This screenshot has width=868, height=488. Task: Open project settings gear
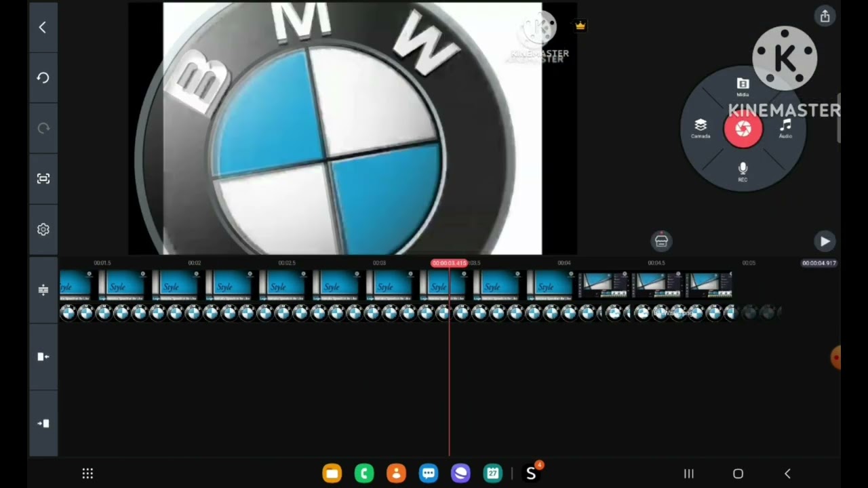[x=43, y=229]
